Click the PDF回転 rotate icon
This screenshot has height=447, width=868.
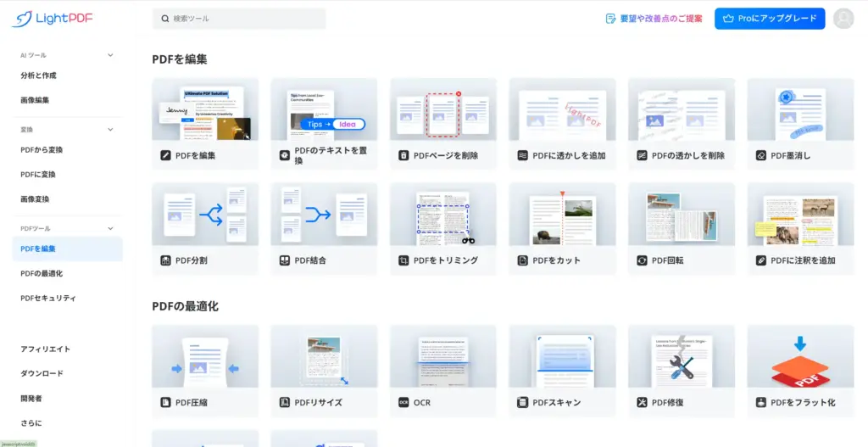643,260
